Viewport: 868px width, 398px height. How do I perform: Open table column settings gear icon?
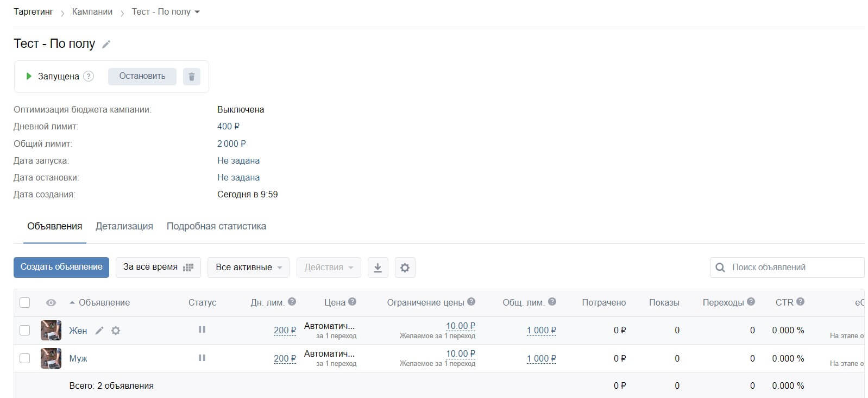(x=405, y=268)
